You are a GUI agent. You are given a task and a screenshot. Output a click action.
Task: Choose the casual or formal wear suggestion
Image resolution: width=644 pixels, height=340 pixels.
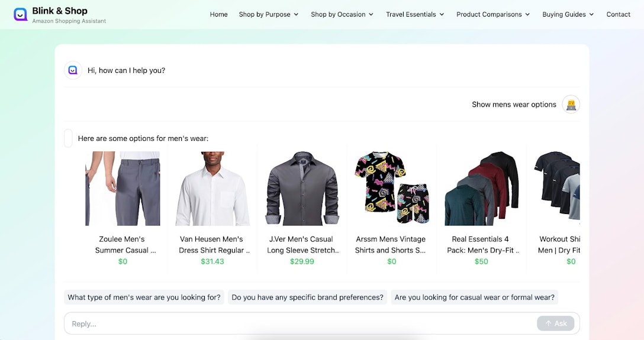474,297
